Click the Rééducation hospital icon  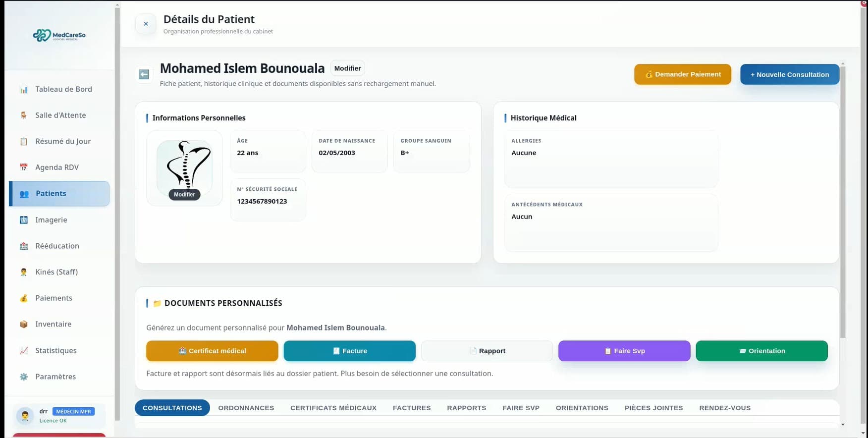[23, 246]
